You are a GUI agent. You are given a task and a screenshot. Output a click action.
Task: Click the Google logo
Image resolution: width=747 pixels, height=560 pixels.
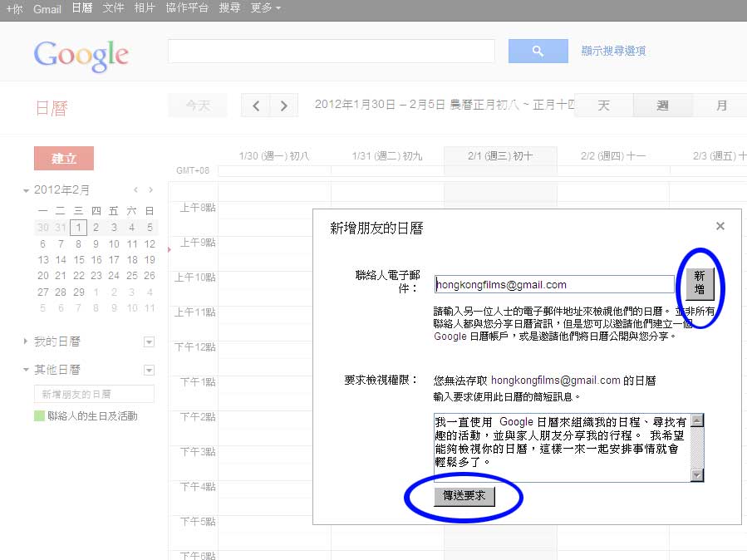click(x=81, y=55)
